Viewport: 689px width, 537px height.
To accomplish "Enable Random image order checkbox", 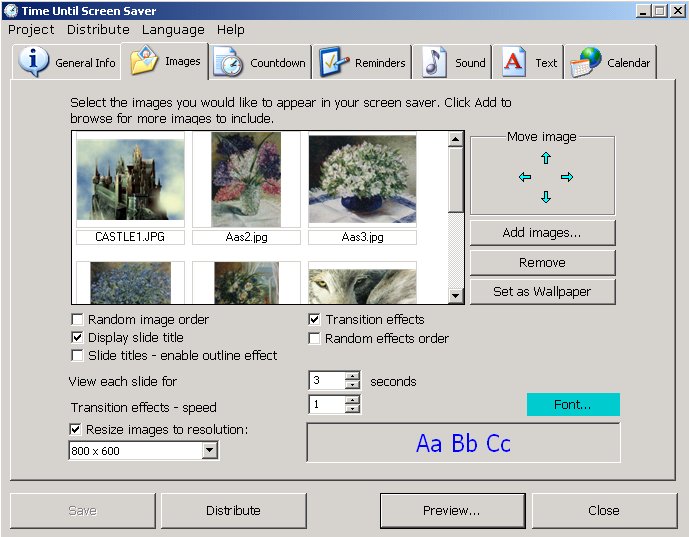I will click(x=77, y=319).
